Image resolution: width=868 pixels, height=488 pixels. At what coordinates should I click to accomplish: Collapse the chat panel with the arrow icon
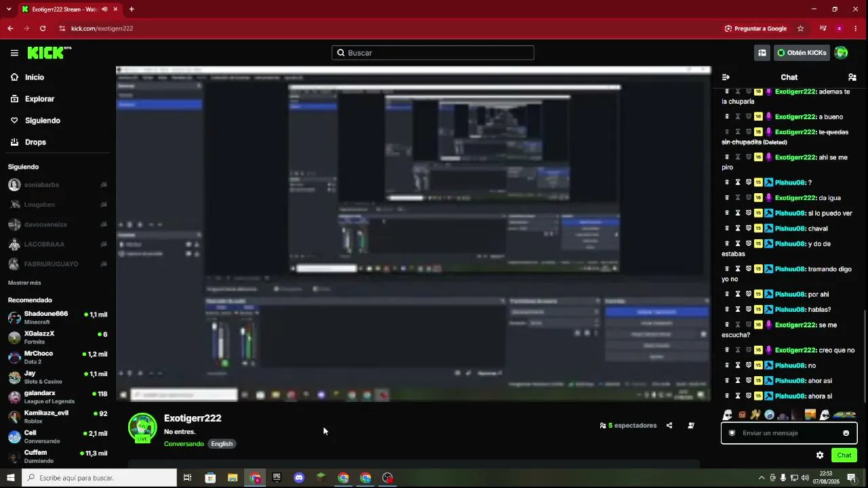click(726, 77)
